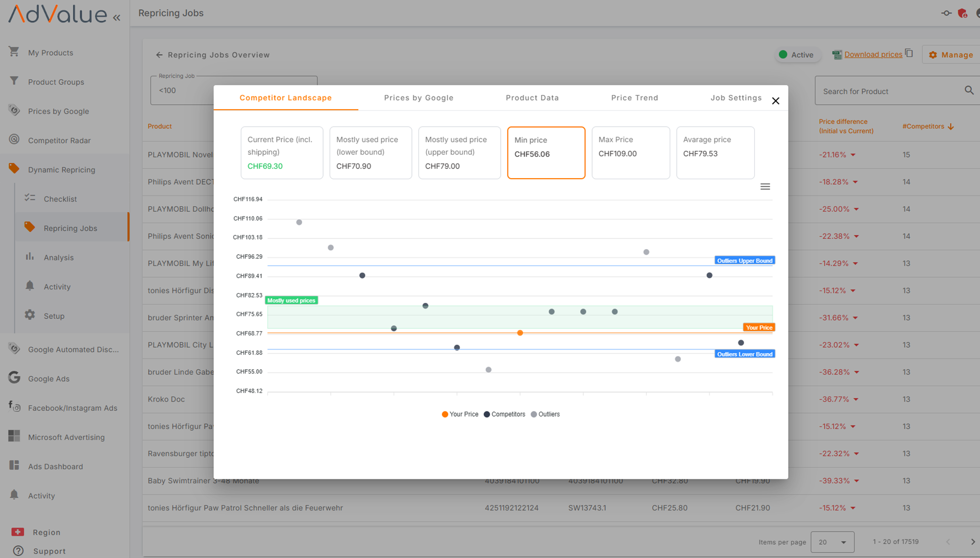This screenshot has height=558, width=980.
Task: Open My Products cart icon
Action: (x=14, y=52)
